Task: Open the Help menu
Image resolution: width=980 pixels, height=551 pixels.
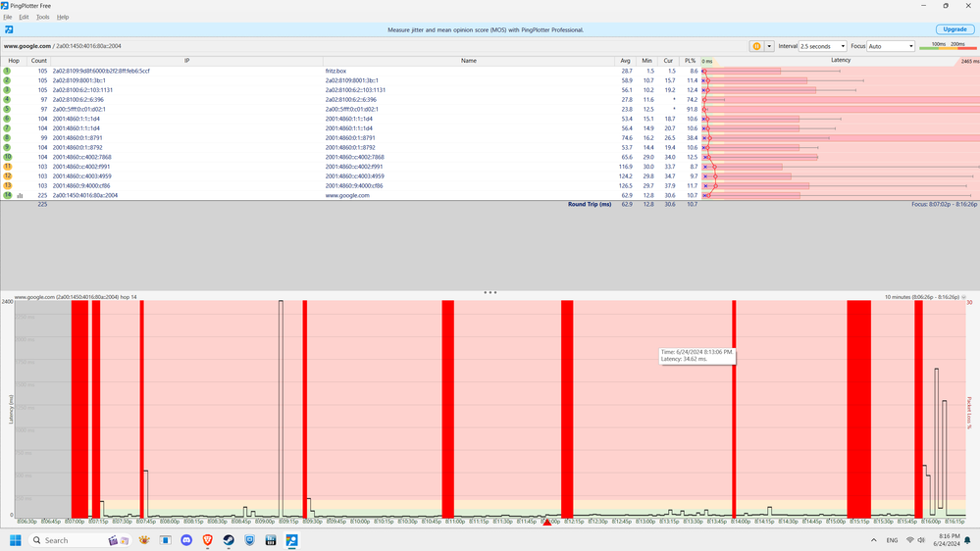Action: (63, 17)
